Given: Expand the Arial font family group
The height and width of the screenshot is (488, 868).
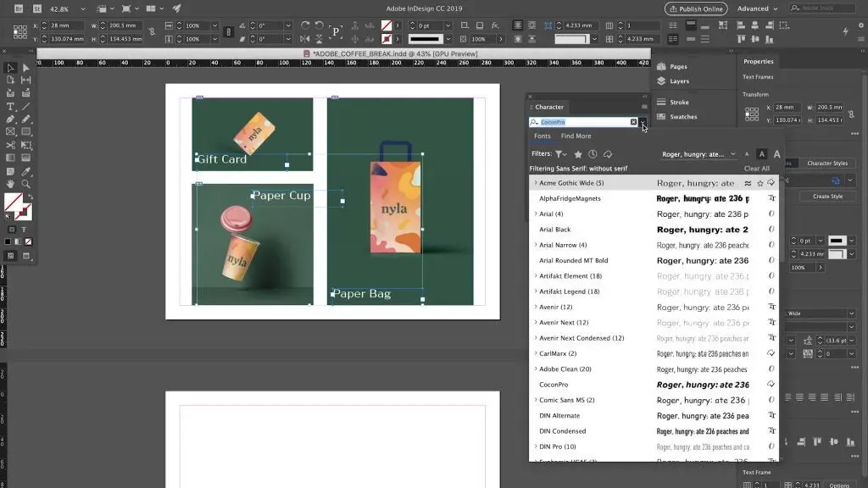Looking at the screenshot, I should pos(534,213).
